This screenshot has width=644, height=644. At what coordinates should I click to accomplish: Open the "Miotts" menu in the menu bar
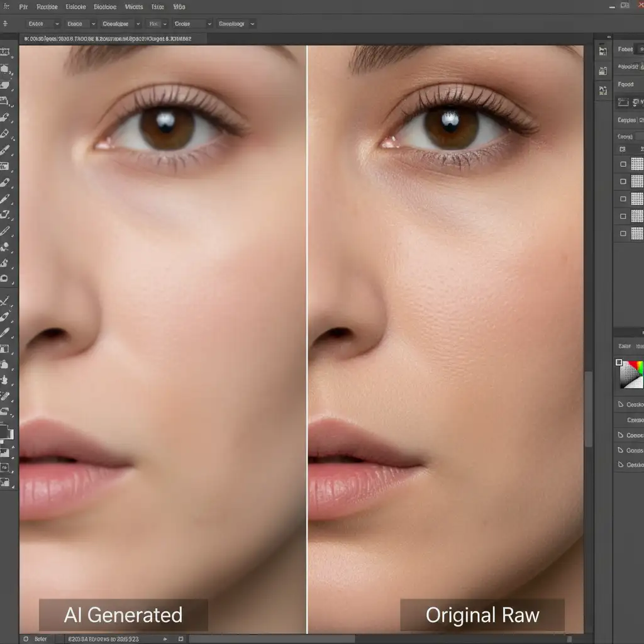click(133, 8)
